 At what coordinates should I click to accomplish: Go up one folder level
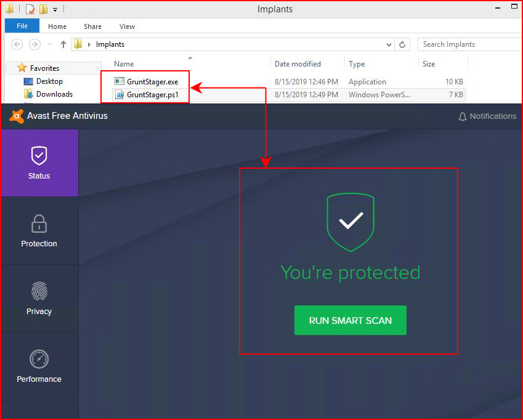coord(63,44)
